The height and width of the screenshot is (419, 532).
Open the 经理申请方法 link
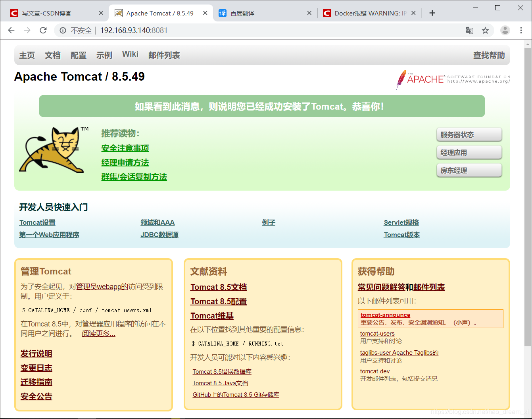point(125,162)
